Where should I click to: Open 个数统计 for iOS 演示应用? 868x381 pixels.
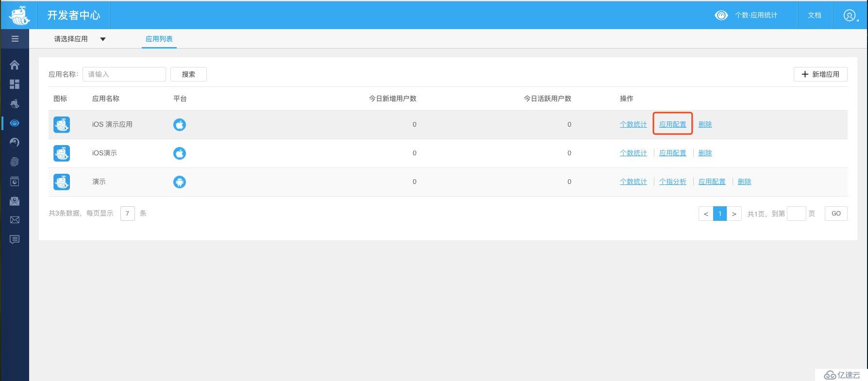tap(633, 125)
